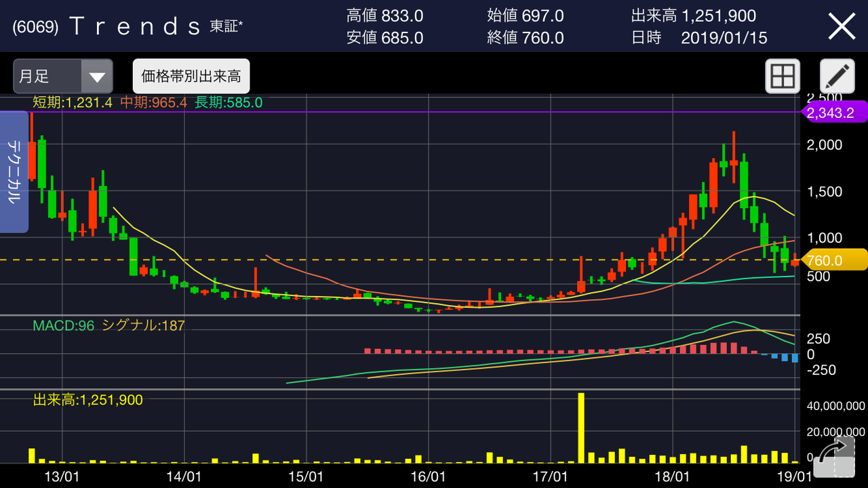
Task: Close the chart with the X icon
Action: click(x=842, y=26)
